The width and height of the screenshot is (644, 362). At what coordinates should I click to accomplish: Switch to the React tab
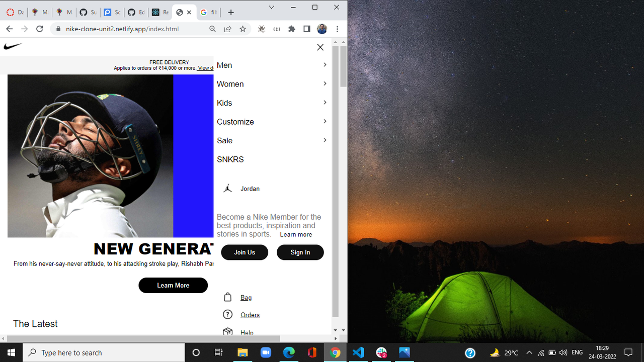[x=160, y=12]
